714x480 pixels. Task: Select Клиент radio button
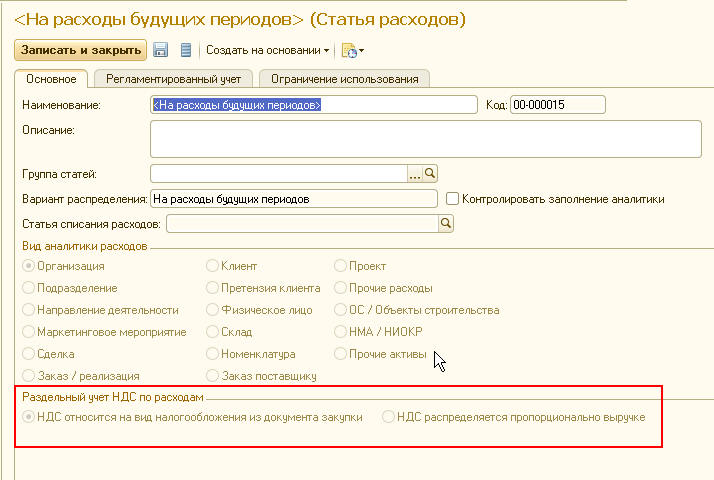(212, 266)
